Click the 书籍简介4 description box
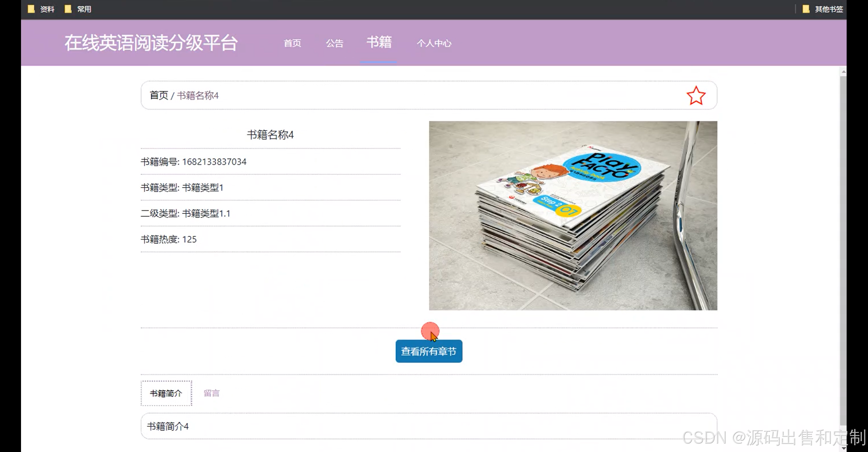 pos(429,426)
